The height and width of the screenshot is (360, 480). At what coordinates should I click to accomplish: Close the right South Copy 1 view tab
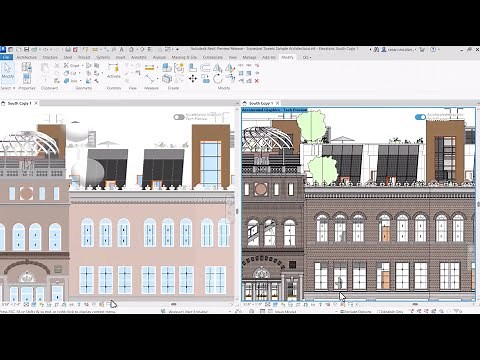pos(277,103)
